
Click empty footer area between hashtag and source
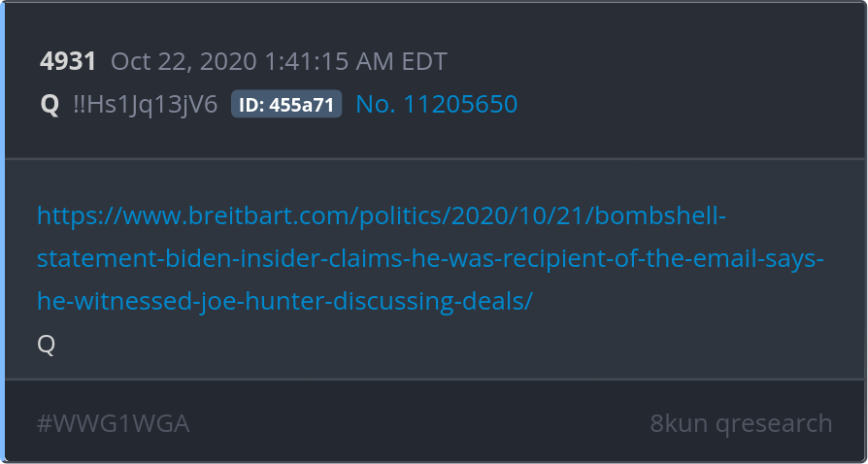coord(419,423)
